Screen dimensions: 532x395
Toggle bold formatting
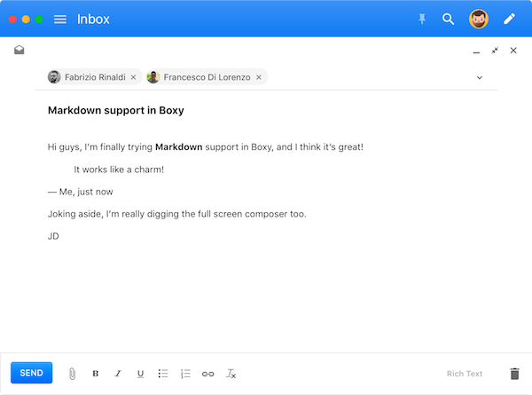(96, 374)
